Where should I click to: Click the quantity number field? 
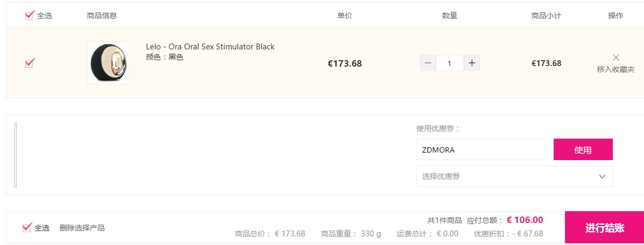(450, 63)
